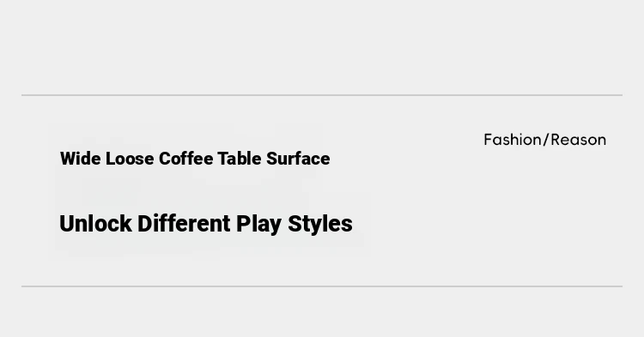
Task: Click the blank space above the top divider
Action: pos(322,47)
